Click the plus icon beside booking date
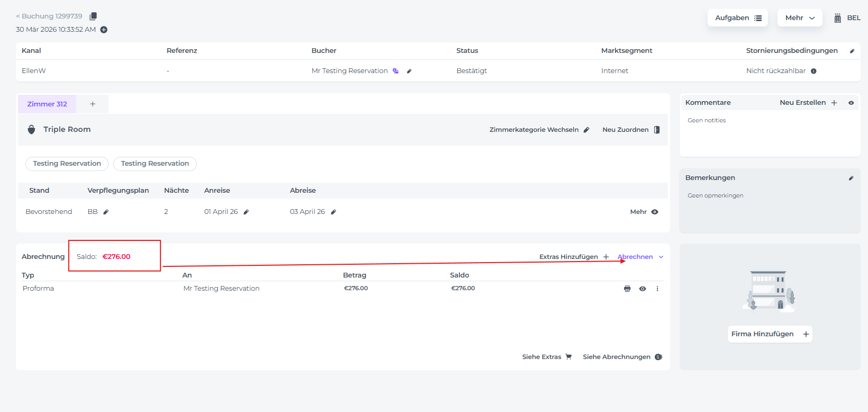868x412 pixels. [104, 30]
